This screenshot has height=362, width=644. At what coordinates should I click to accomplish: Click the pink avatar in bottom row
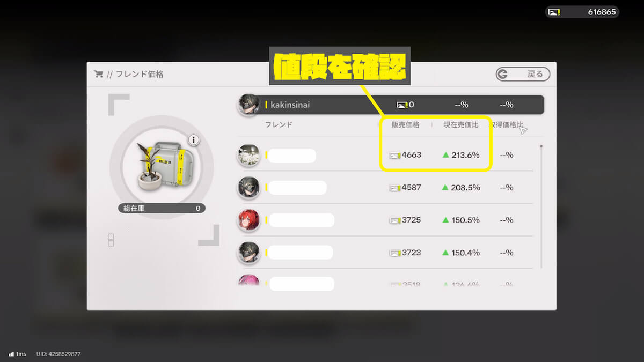(248, 280)
